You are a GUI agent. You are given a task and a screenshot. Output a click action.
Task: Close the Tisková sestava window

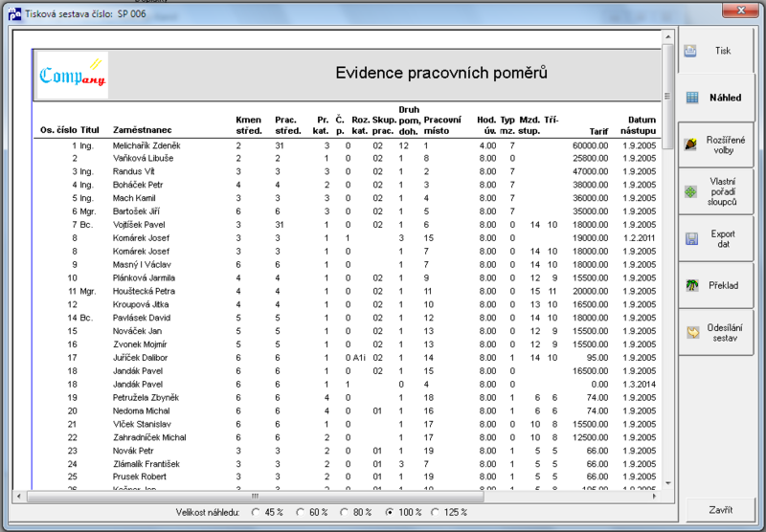point(741,11)
